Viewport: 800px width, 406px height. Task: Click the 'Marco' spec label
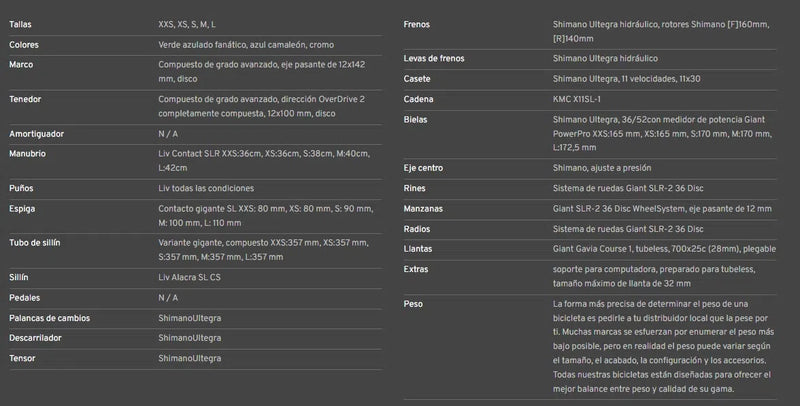click(x=21, y=65)
